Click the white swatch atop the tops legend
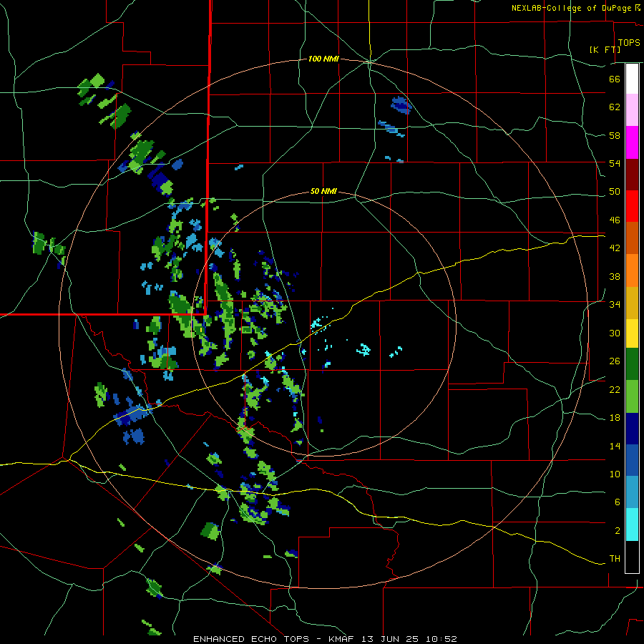Image resolution: width=644 pixels, height=644 pixels. pos(632,79)
